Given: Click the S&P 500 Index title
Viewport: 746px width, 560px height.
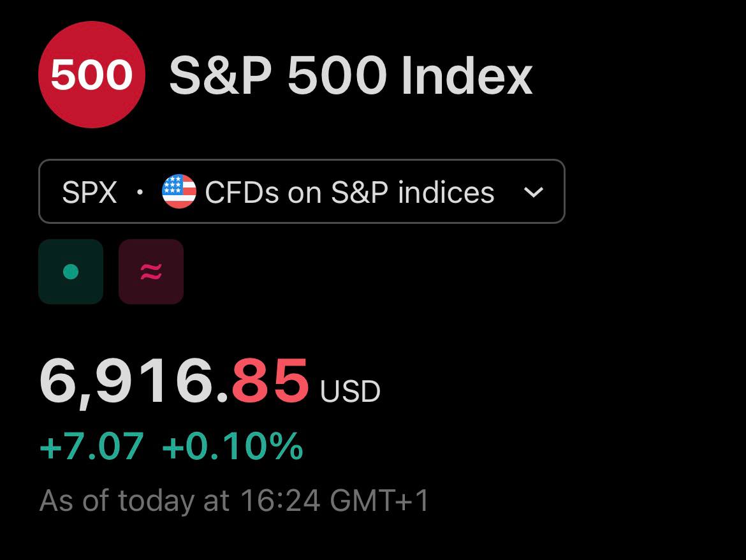Looking at the screenshot, I should [350, 77].
